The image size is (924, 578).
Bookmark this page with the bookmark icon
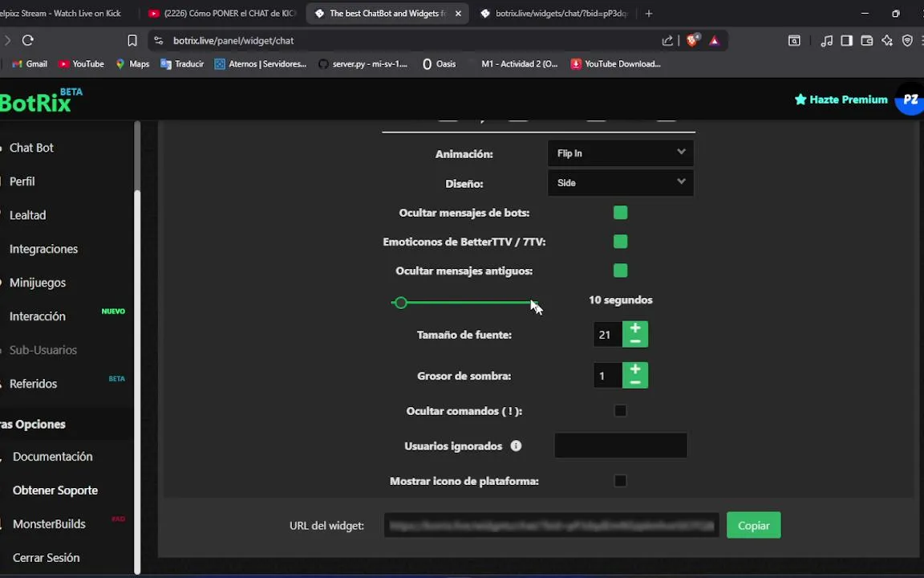click(132, 40)
